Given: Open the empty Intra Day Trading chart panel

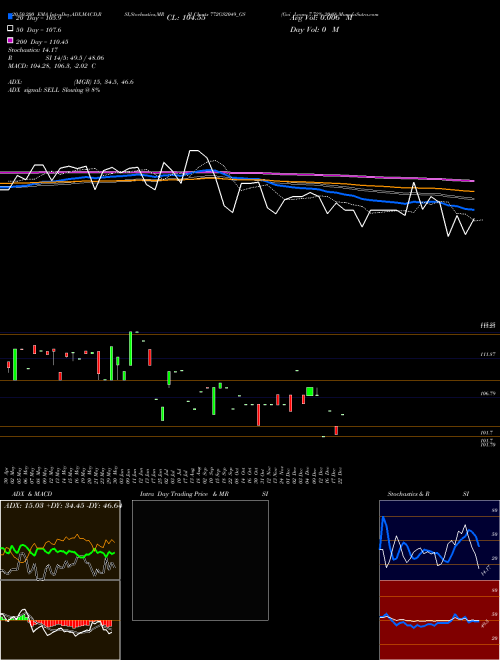Looking at the screenshot, I should [200, 560].
